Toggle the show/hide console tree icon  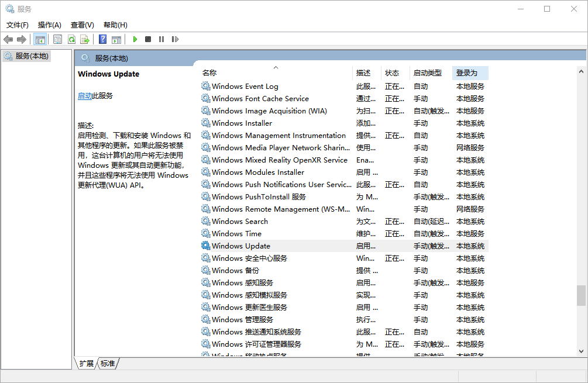pos(40,39)
